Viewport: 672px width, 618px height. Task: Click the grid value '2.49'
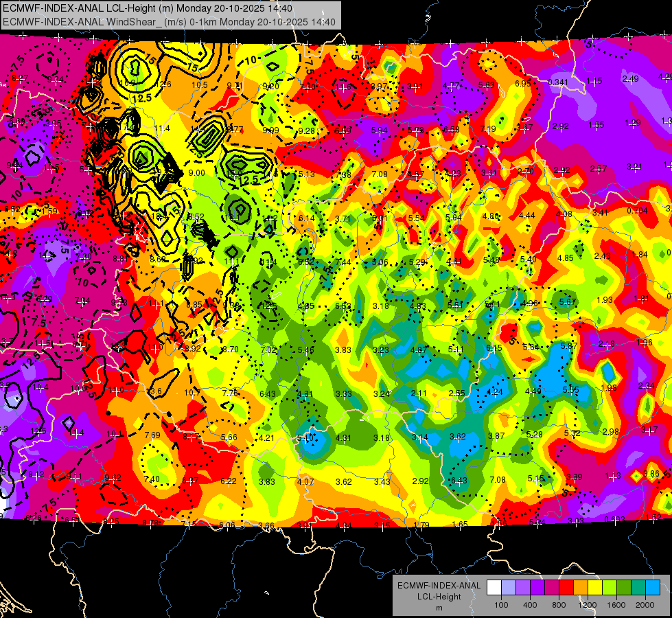630,78
